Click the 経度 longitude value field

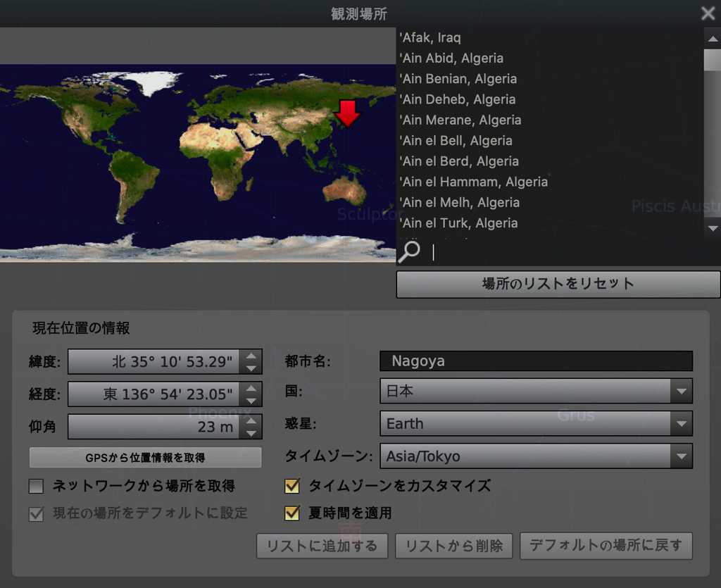point(153,394)
